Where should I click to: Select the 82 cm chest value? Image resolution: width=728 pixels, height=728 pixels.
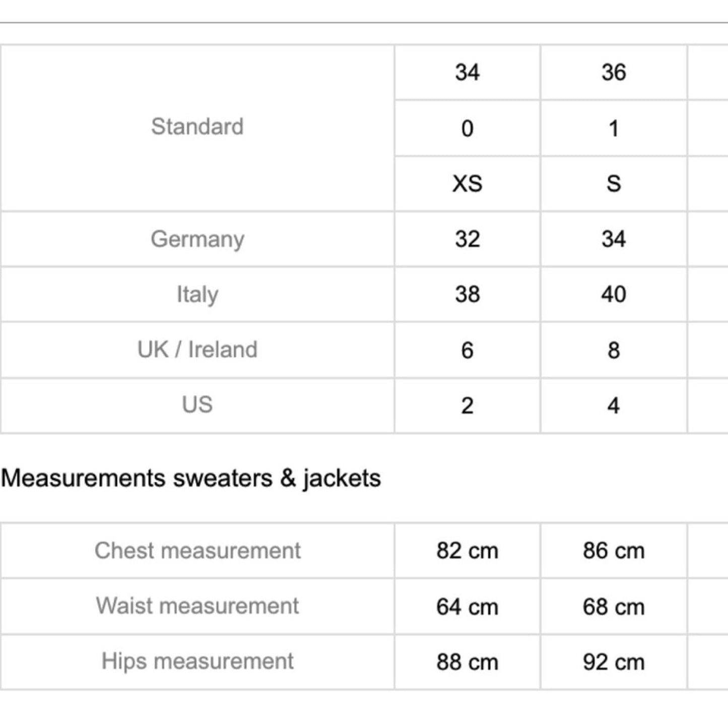[467, 551]
